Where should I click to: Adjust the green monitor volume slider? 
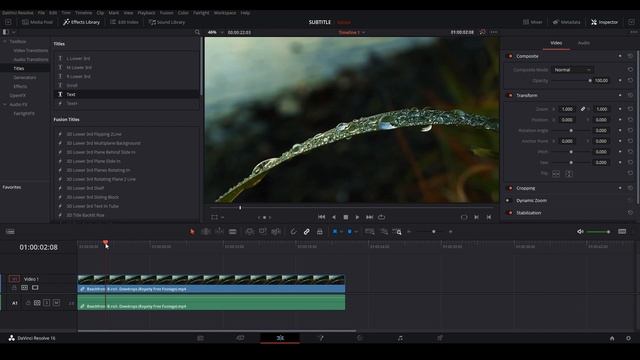pyautogui.click(x=598, y=232)
